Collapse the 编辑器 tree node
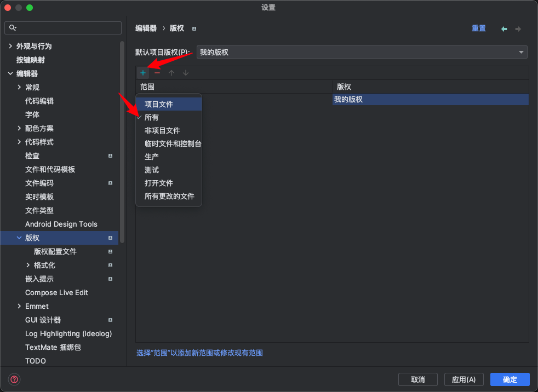The width and height of the screenshot is (538, 392). click(x=10, y=74)
